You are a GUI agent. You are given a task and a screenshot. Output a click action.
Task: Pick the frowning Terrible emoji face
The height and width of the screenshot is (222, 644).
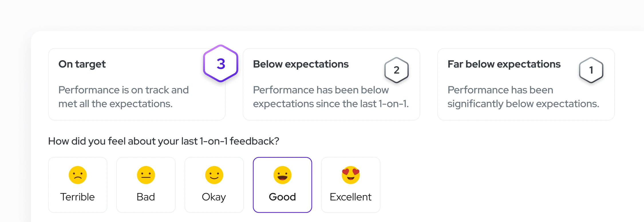tap(78, 175)
